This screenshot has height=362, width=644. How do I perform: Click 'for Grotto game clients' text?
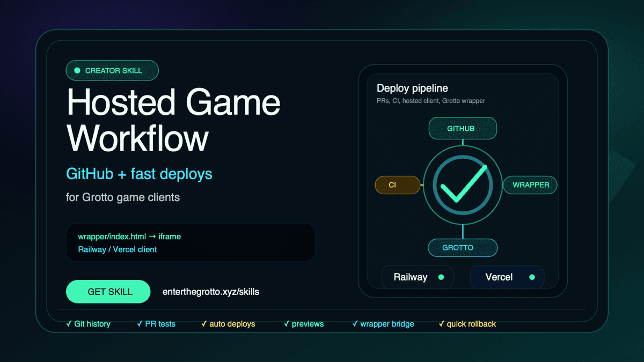tap(123, 197)
